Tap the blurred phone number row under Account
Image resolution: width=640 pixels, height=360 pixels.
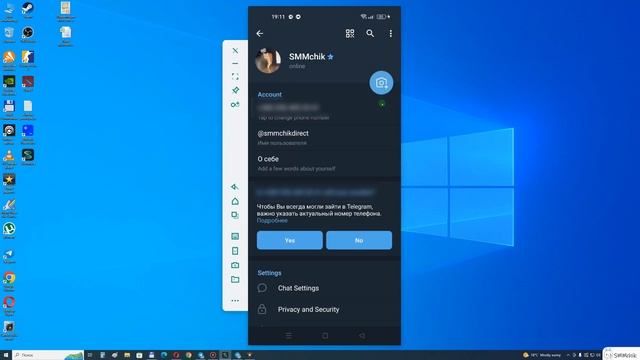point(324,112)
